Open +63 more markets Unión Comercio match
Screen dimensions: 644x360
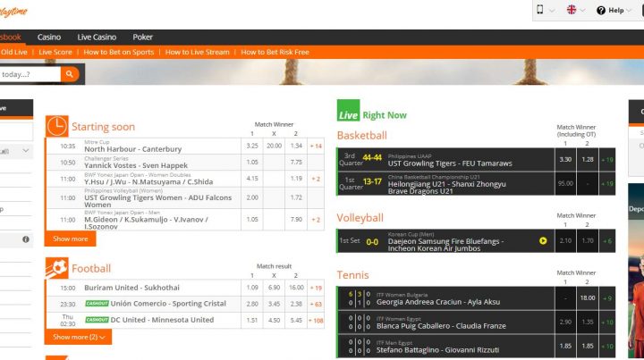316,304
